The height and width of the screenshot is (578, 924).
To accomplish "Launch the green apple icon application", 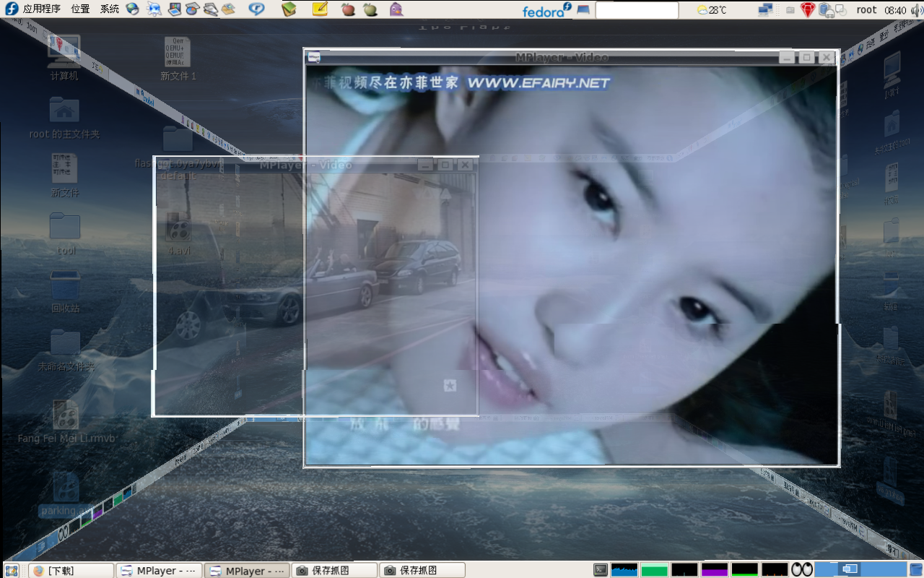I will point(370,9).
